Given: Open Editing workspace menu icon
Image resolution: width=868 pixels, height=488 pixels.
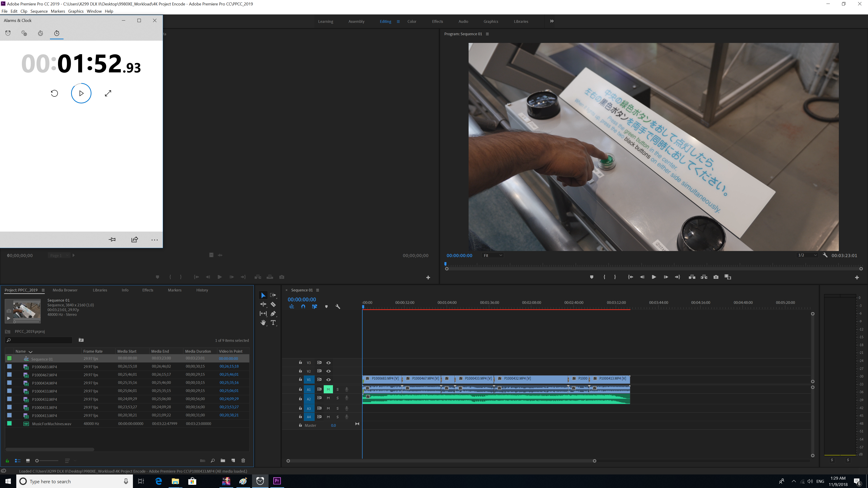Looking at the screenshot, I should (x=398, y=21).
